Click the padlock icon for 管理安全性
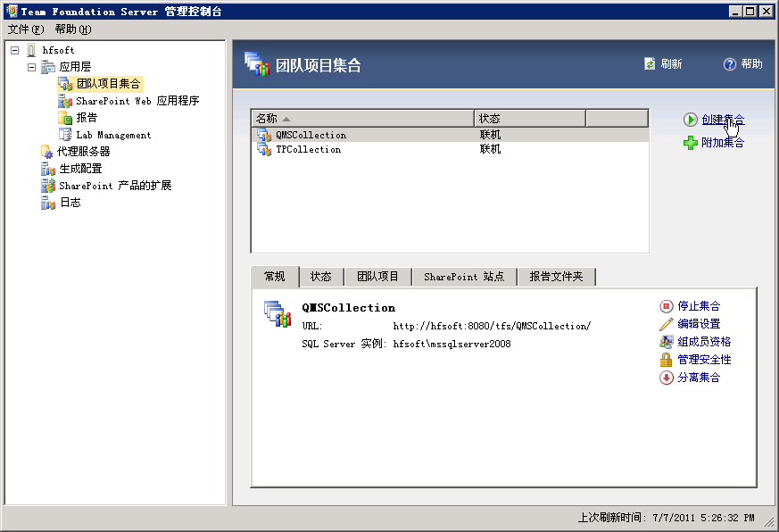 click(667, 360)
